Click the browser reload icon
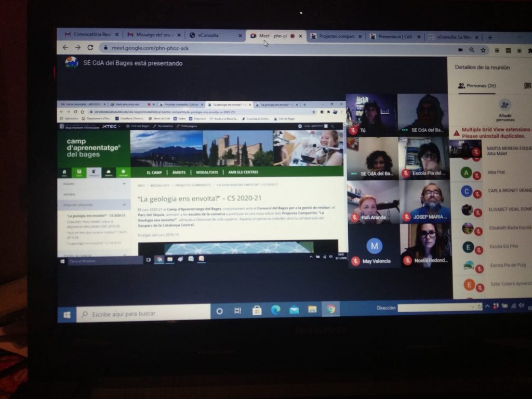Viewport: 532px width, 399px height. pyautogui.click(x=90, y=47)
